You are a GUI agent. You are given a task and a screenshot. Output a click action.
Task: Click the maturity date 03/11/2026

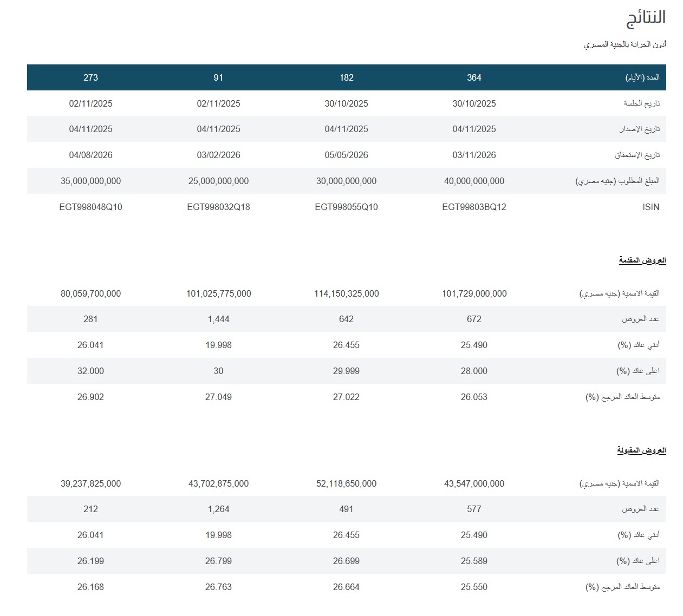point(474,155)
